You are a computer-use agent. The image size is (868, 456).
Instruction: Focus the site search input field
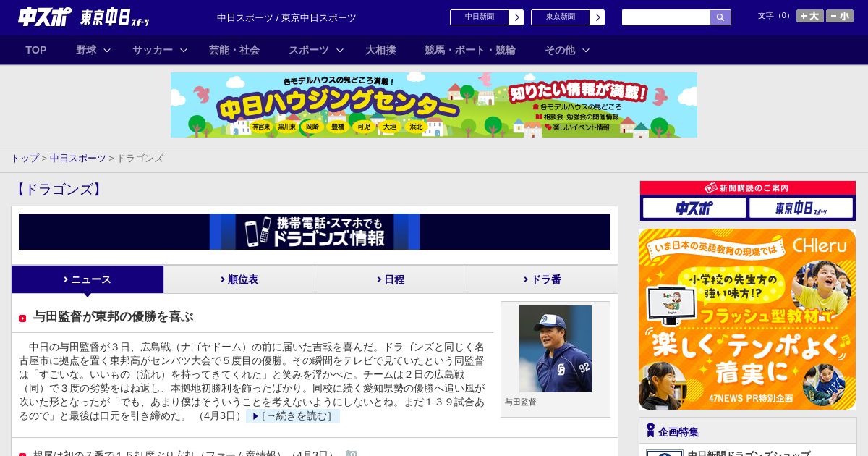666,17
